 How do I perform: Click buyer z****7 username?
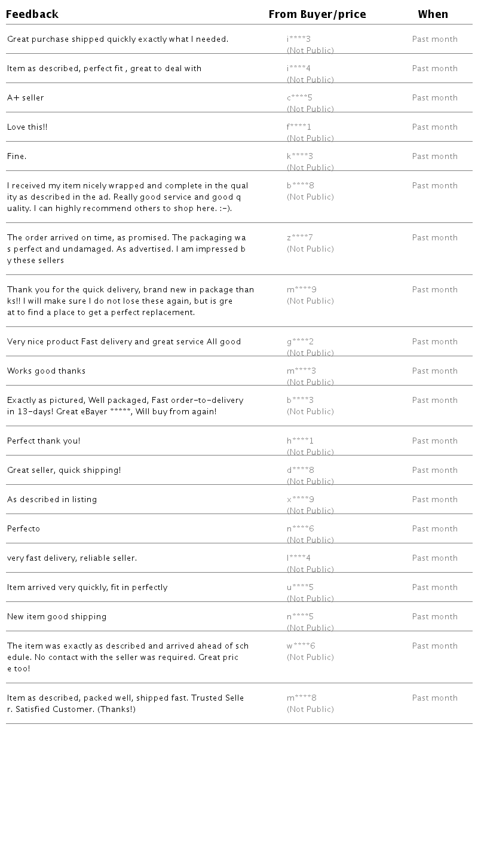click(x=300, y=238)
